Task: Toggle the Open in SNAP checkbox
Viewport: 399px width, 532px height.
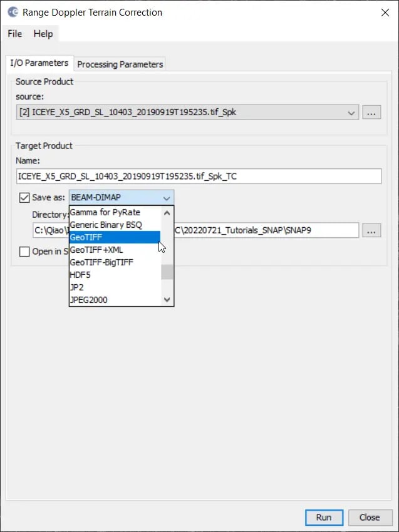Action: [24, 252]
